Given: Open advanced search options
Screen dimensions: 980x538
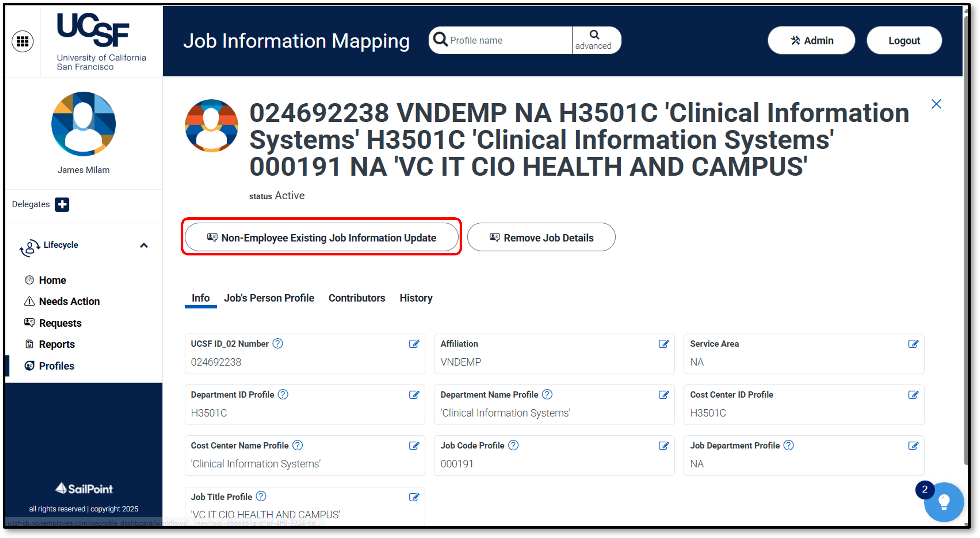Looking at the screenshot, I should pos(594,40).
